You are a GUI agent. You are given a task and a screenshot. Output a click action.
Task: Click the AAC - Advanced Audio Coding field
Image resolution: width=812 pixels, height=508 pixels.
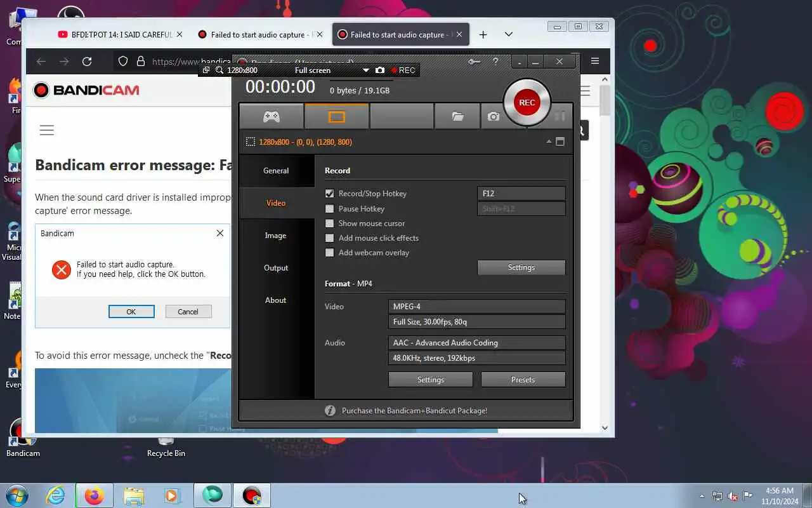coord(476,343)
